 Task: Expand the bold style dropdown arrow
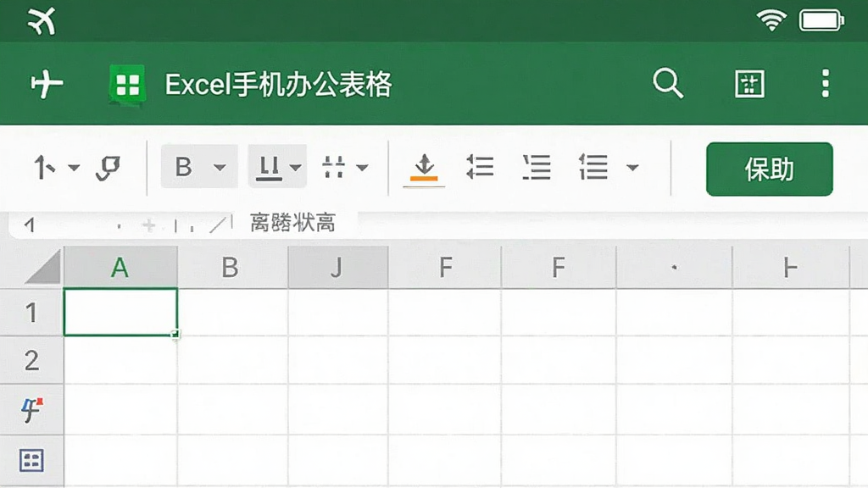pos(220,167)
